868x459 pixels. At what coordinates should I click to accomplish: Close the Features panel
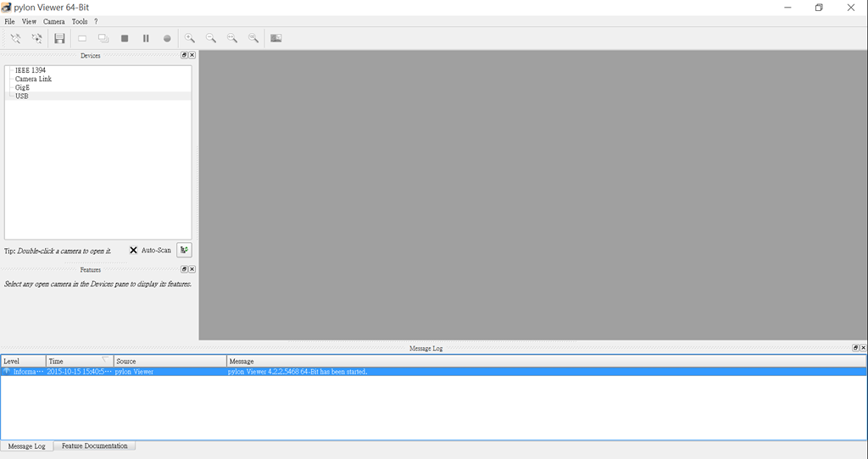pyautogui.click(x=192, y=269)
